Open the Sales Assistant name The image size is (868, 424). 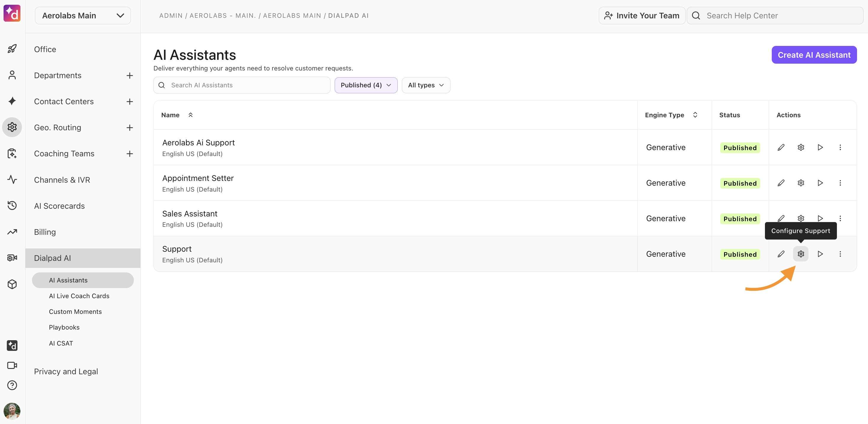[x=190, y=213]
